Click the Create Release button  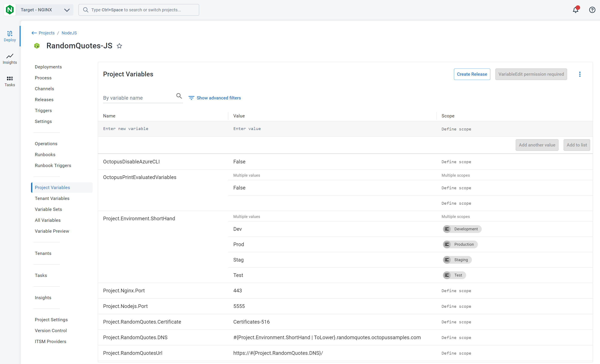coord(472,74)
